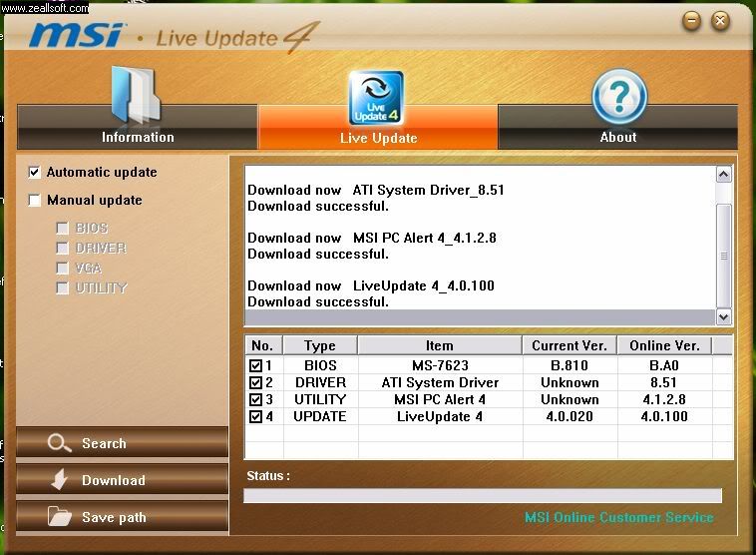Viewport: 756px width, 555px height.
Task: Open the Information folder icon
Action: [x=136, y=96]
